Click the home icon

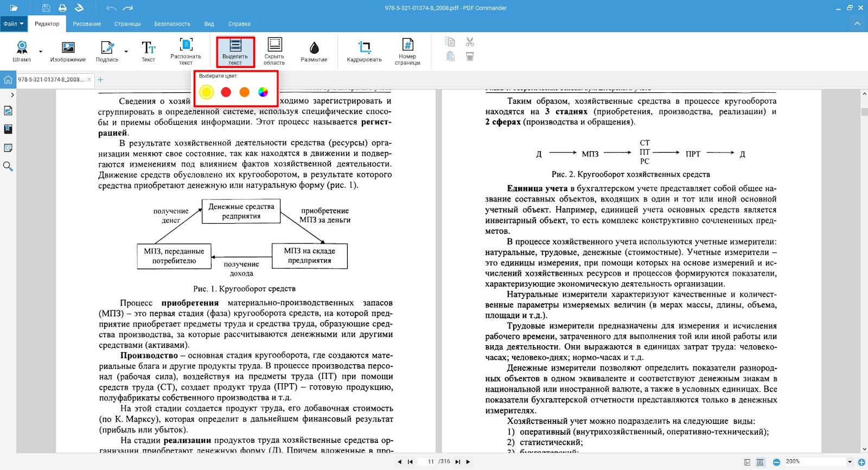click(x=8, y=80)
